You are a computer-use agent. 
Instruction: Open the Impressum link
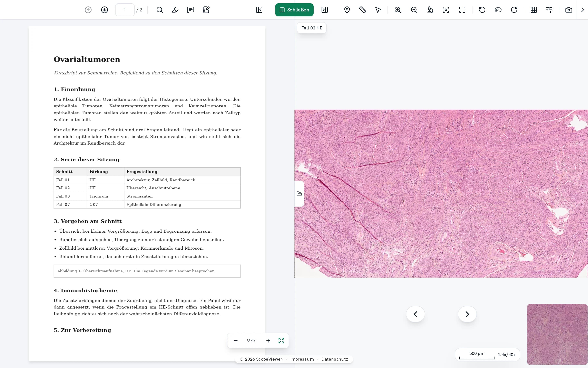click(x=302, y=359)
